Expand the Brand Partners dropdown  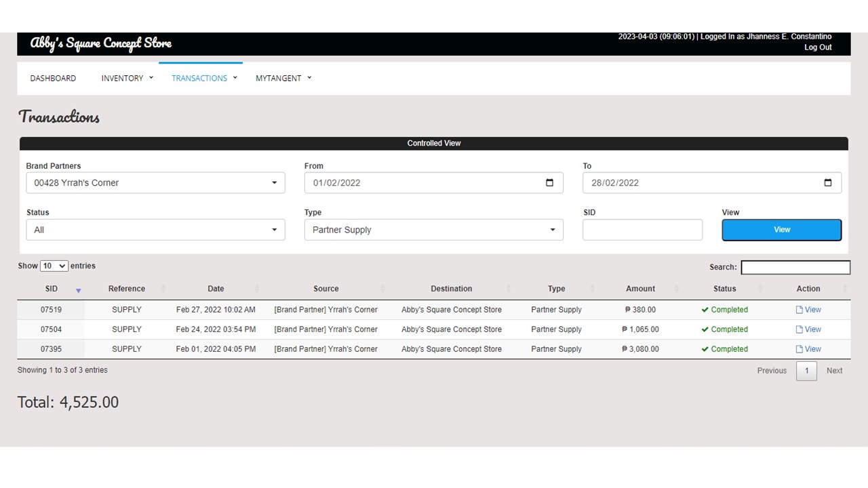[x=155, y=182]
